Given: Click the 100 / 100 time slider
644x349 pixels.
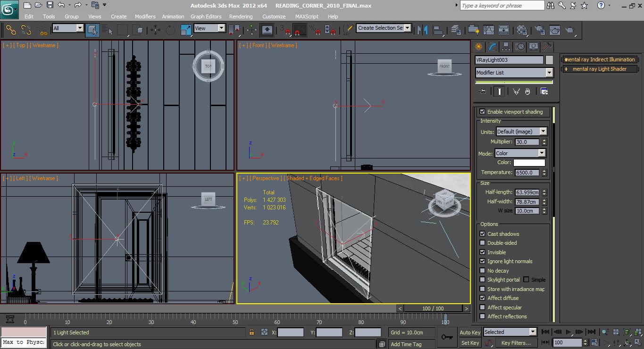Looking at the screenshot, I should click(x=433, y=308).
